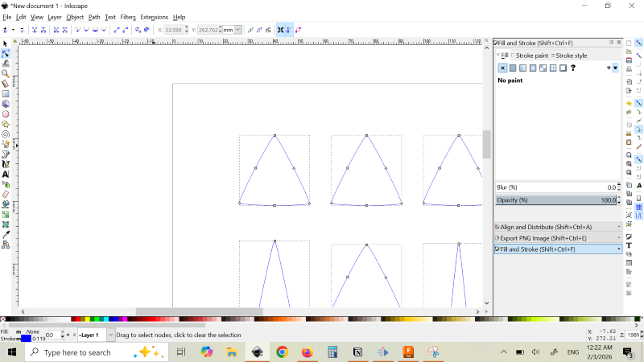Click the blue stroke color indicator

point(26,339)
